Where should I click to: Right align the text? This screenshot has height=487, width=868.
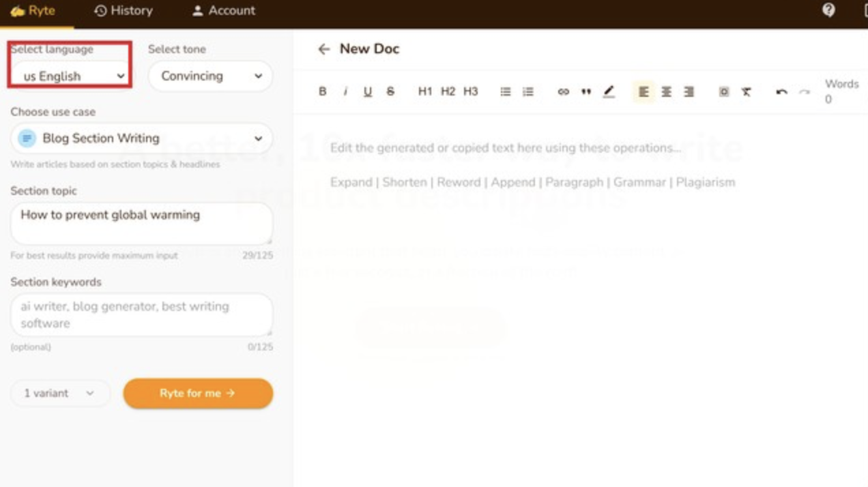[x=689, y=91]
